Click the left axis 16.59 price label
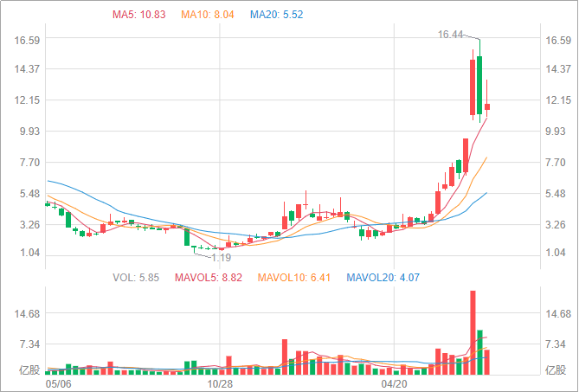 click(x=27, y=40)
